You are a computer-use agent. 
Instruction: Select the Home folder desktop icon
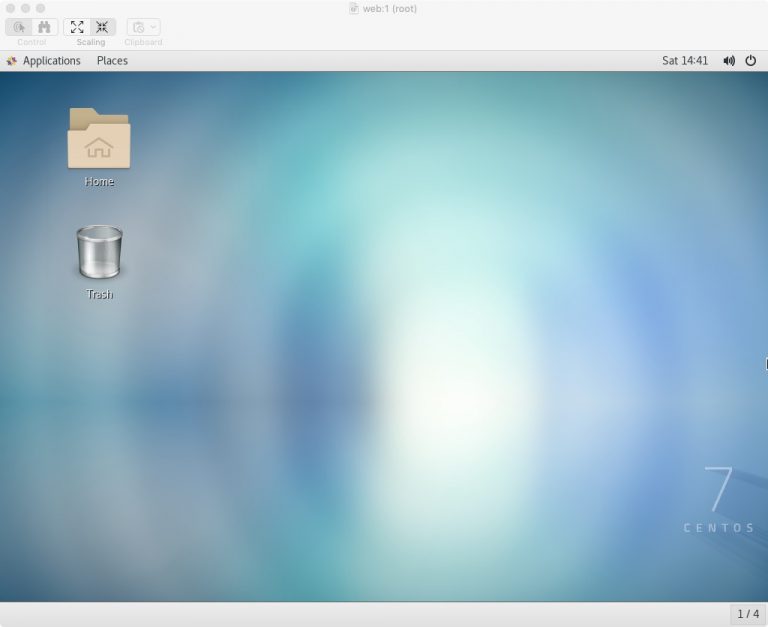(99, 147)
